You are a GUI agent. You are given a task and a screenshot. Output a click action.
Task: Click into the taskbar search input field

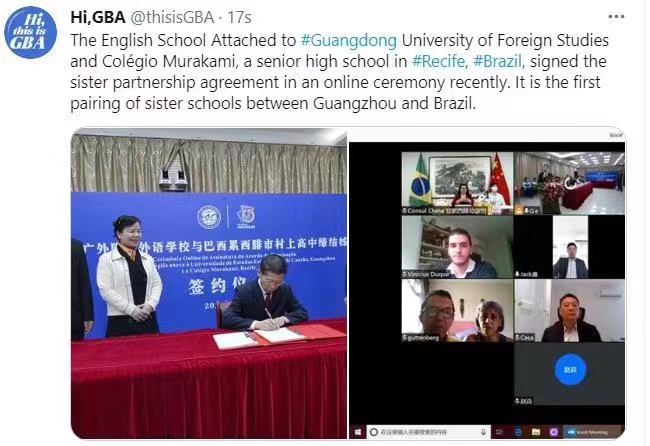point(429,432)
